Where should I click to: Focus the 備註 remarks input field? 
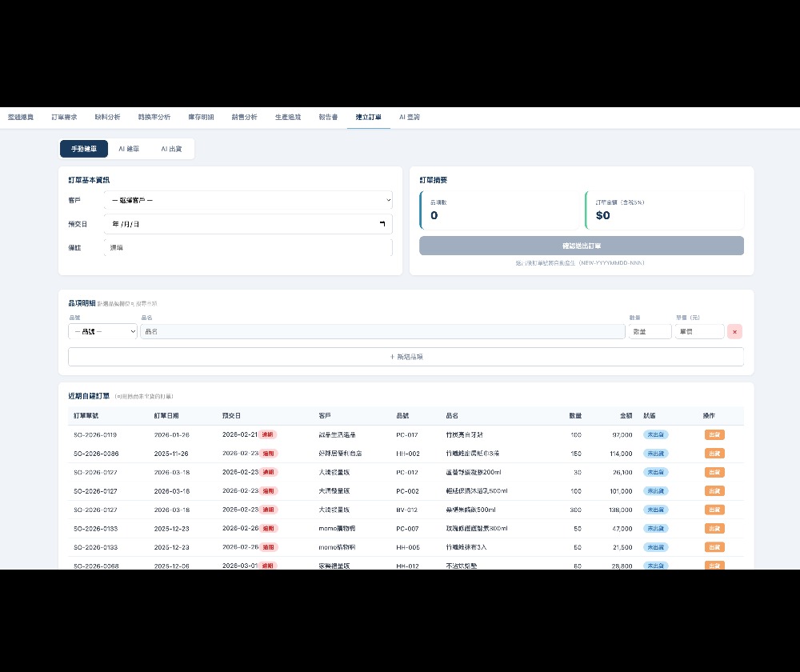[249, 247]
